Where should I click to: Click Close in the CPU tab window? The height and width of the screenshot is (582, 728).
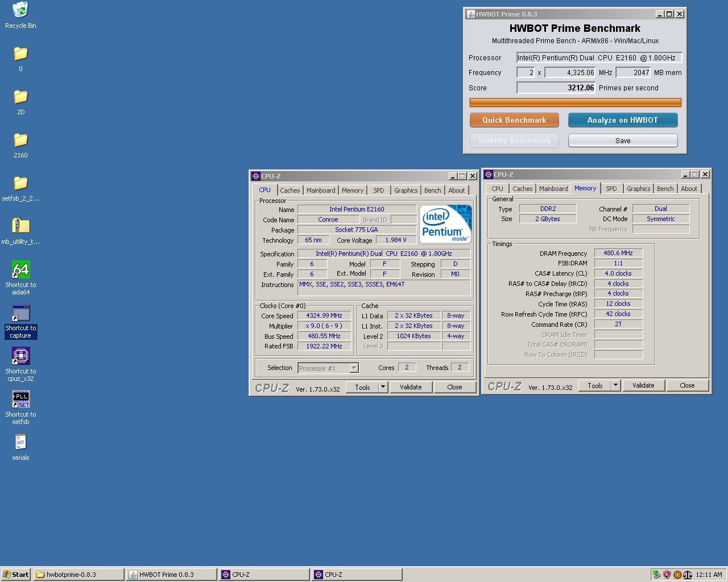[x=454, y=387]
